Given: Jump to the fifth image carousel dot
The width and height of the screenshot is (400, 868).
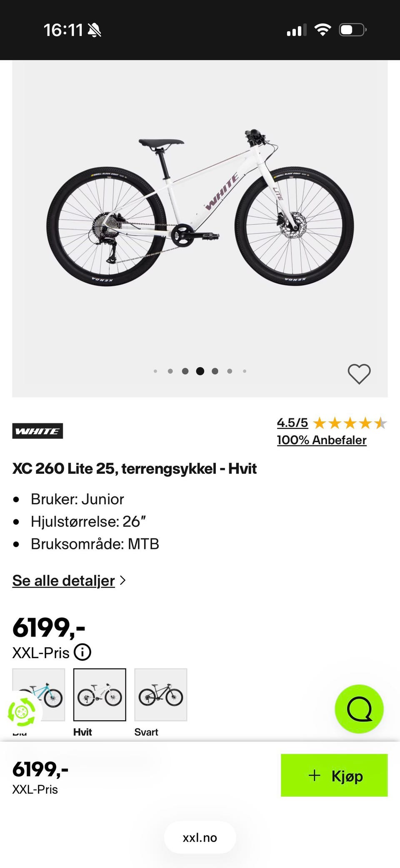Looking at the screenshot, I should (x=215, y=371).
